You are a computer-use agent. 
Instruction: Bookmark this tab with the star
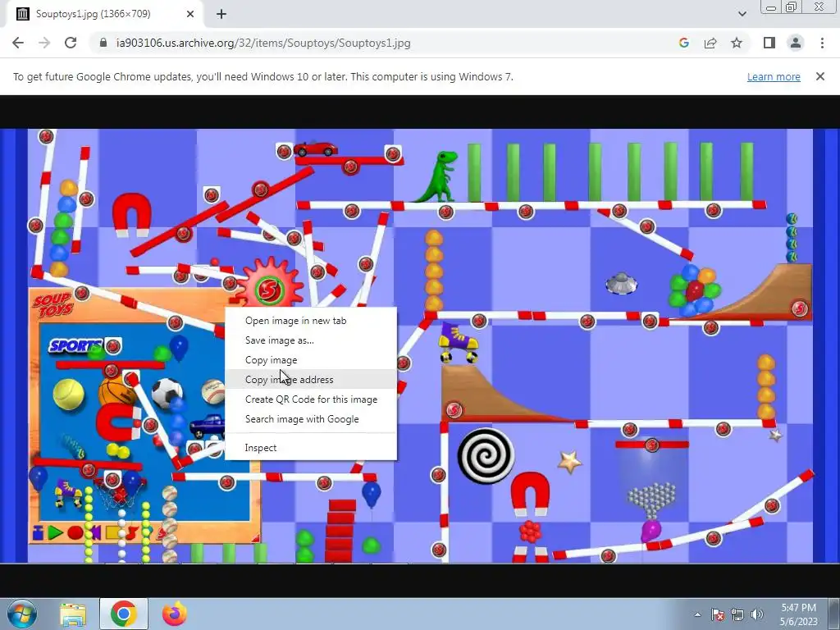click(x=737, y=43)
